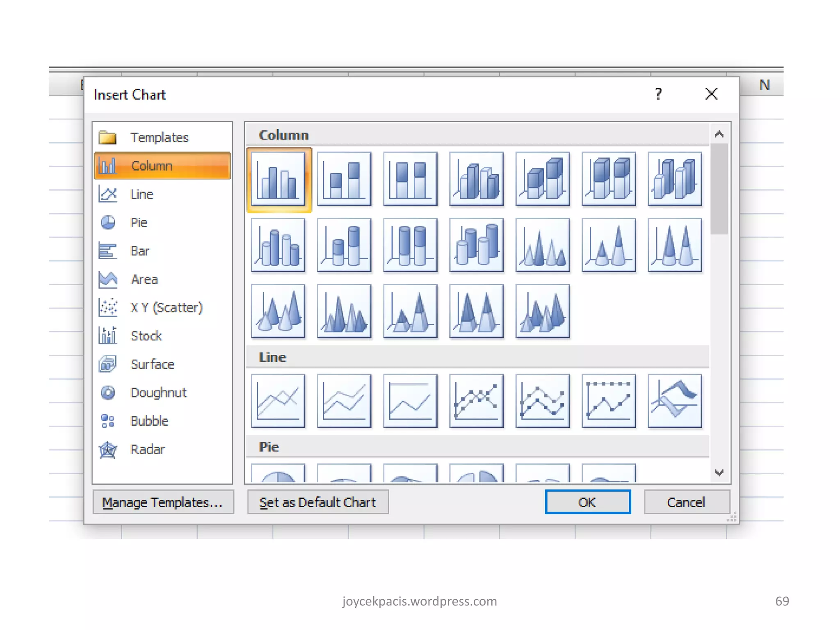The height and width of the screenshot is (630, 840).
Task: Choose the Stacked Column chart type
Action: coord(344,179)
